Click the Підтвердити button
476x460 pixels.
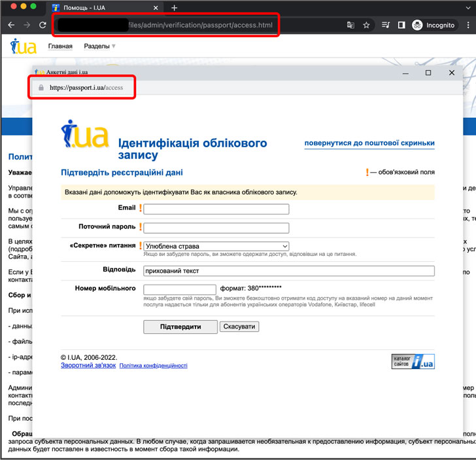tap(180, 327)
